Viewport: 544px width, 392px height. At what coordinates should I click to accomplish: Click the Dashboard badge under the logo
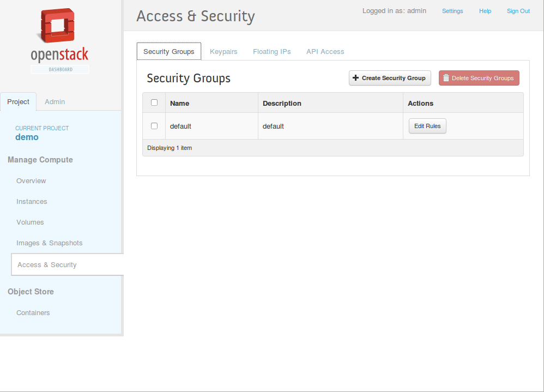pyautogui.click(x=60, y=69)
